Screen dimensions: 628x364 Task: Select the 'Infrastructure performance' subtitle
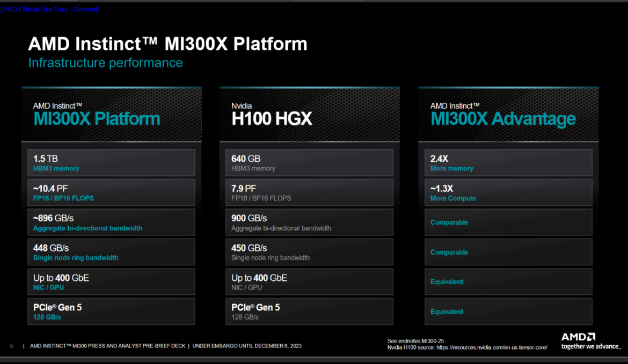105,63
